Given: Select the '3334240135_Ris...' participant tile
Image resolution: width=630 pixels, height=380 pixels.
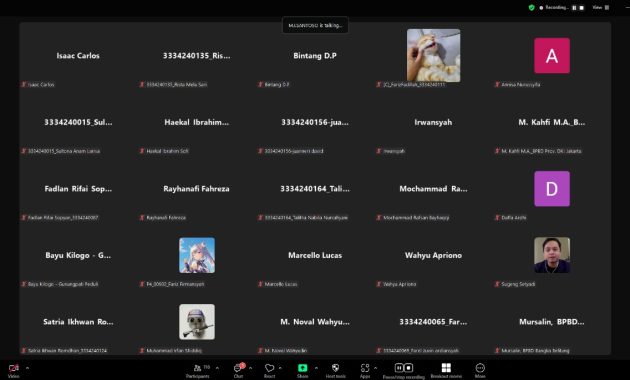Looking at the screenshot, I should click(196, 55).
